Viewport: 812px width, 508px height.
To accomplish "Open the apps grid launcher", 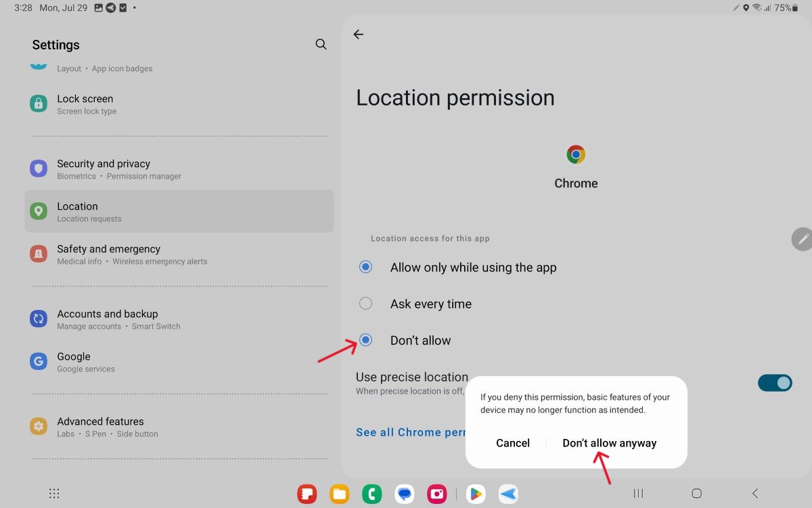I will coord(54,494).
